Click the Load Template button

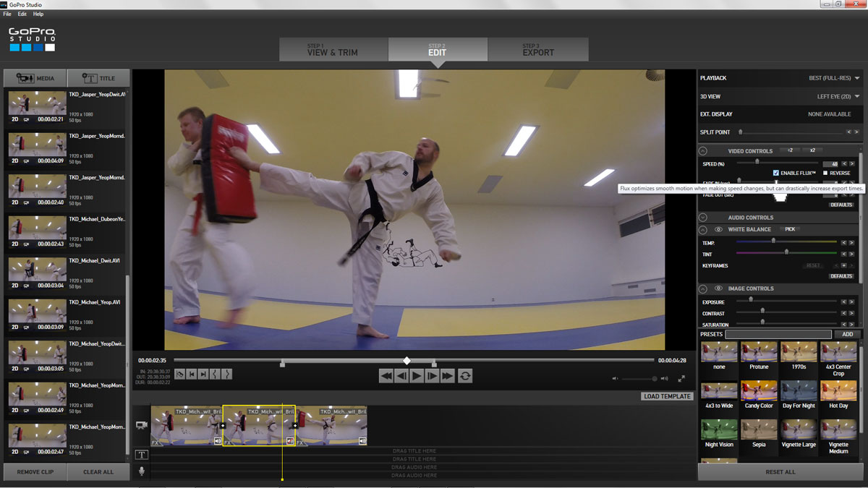pos(667,396)
